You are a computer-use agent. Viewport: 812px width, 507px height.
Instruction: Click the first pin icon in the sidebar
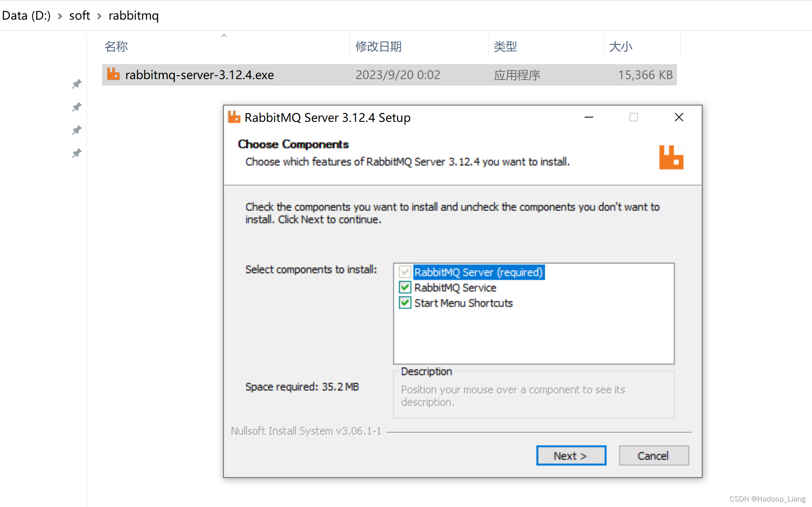pos(76,84)
